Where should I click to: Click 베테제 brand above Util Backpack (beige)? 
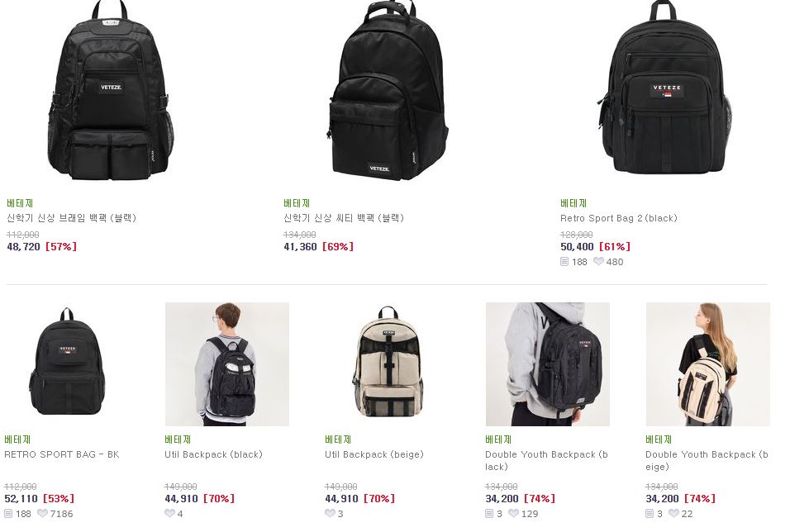click(338, 439)
